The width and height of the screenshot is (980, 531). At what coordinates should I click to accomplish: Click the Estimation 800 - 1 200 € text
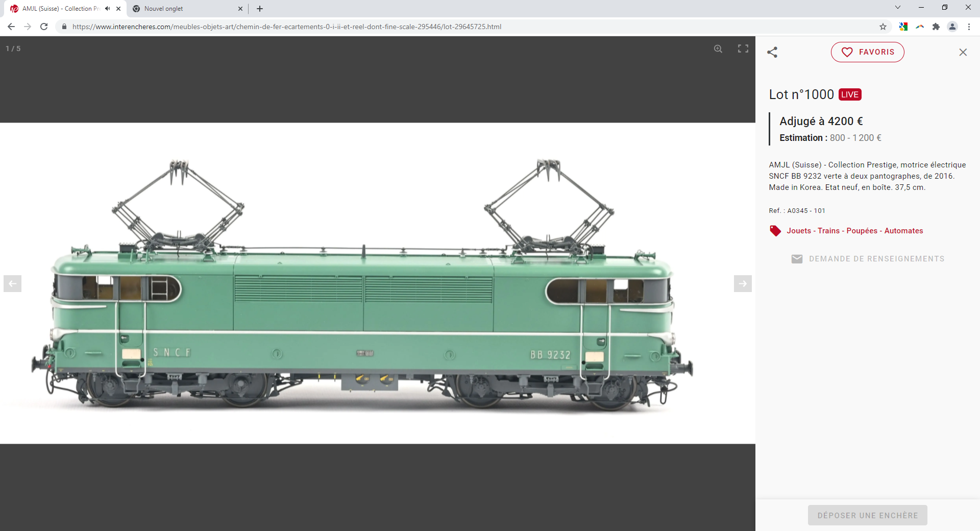coord(830,138)
